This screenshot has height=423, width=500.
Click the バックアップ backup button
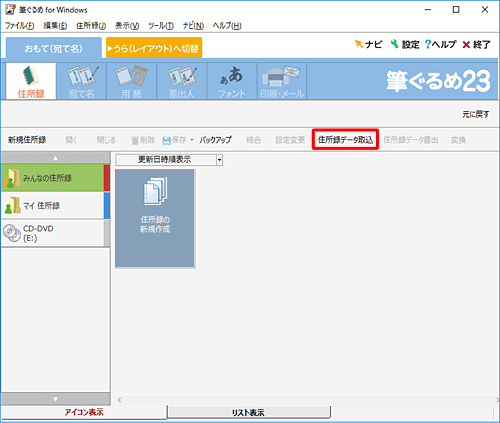[x=215, y=140]
